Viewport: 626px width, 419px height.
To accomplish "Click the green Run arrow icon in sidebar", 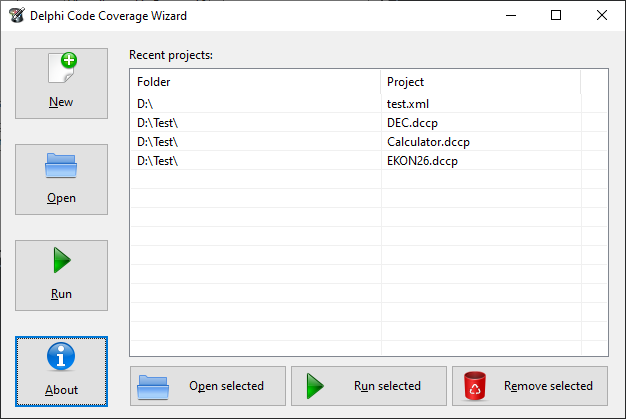I will pyautogui.click(x=62, y=260).
